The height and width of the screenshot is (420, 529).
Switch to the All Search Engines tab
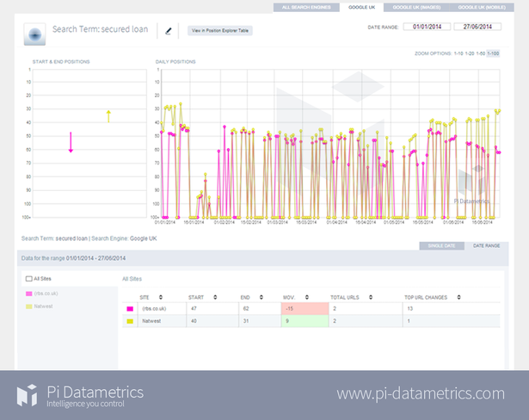tap(305, 7)
